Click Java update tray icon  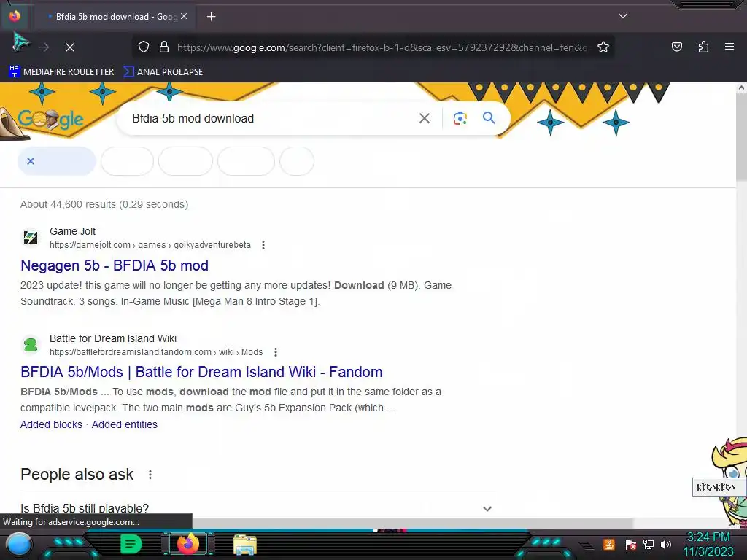point(609,544)
